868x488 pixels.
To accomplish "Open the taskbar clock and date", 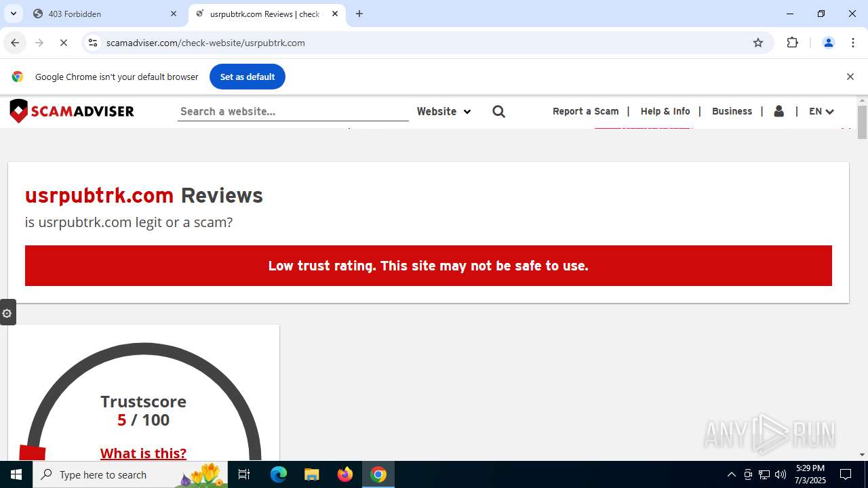I will (810, 474).
